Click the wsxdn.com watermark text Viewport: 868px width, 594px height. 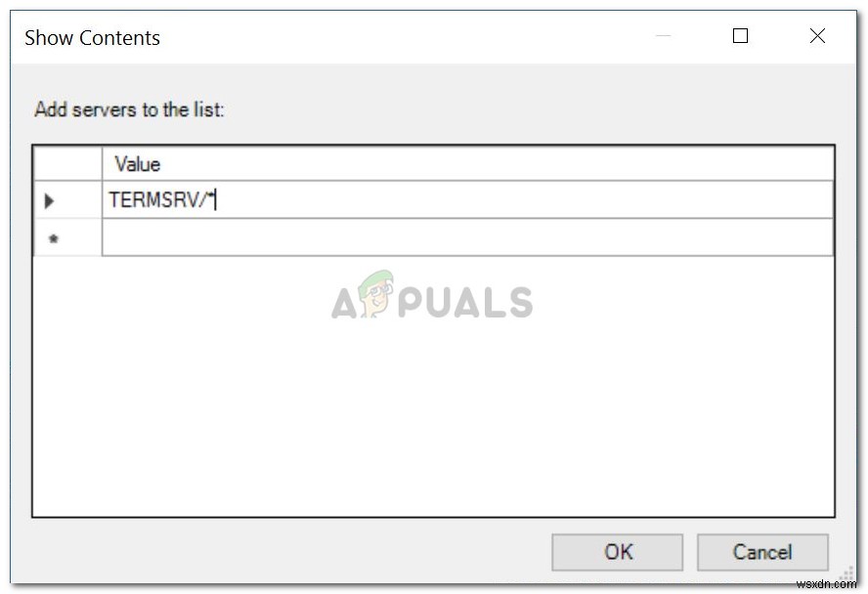[x=827, y=584]
